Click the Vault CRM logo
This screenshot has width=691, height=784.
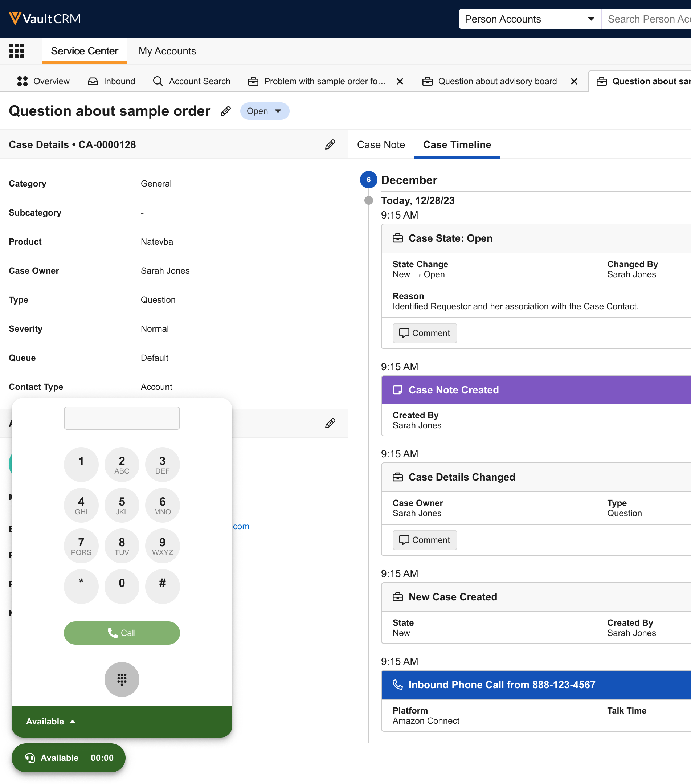(x=45, y=19)
